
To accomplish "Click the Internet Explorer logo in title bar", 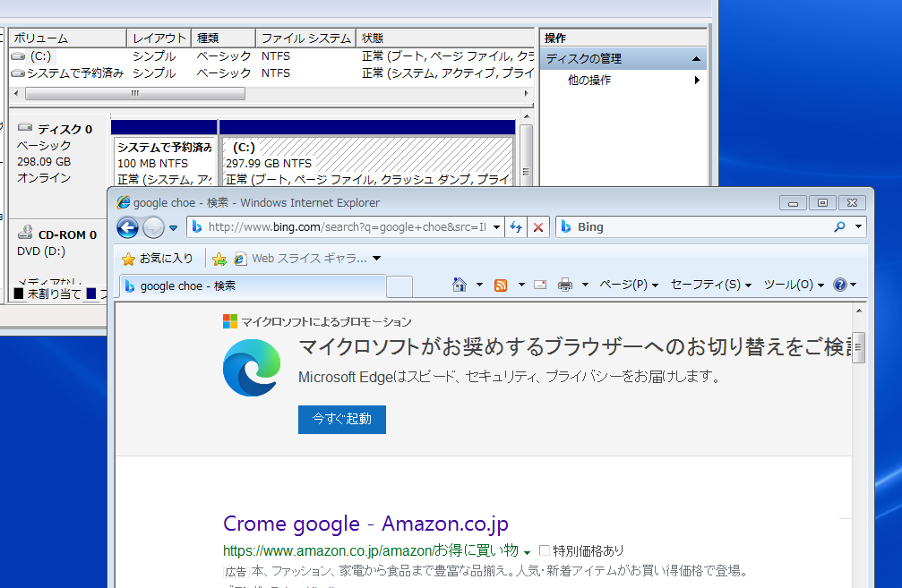I will click(123, 202).
